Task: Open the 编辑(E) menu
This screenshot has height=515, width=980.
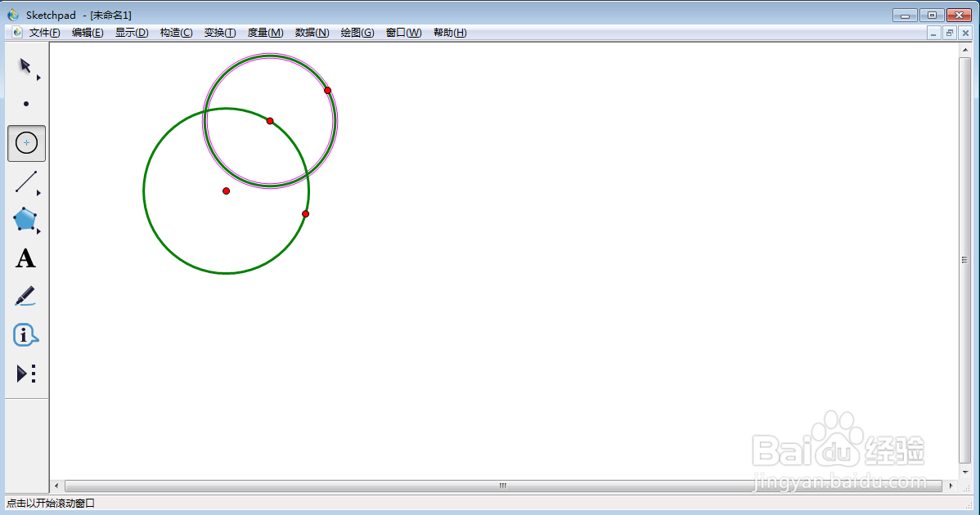Action: pyautogui.click(x=88, y=33)
